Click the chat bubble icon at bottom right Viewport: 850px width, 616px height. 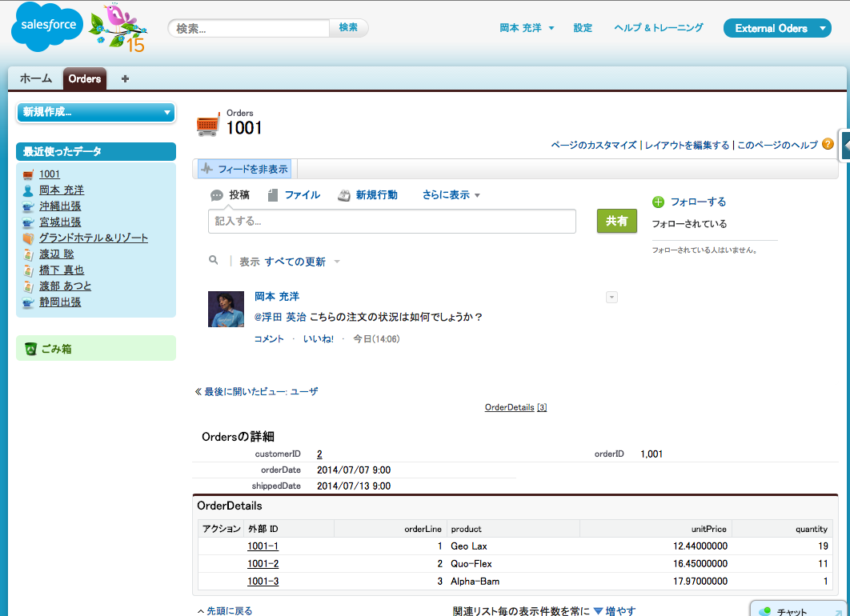(765, 611)
